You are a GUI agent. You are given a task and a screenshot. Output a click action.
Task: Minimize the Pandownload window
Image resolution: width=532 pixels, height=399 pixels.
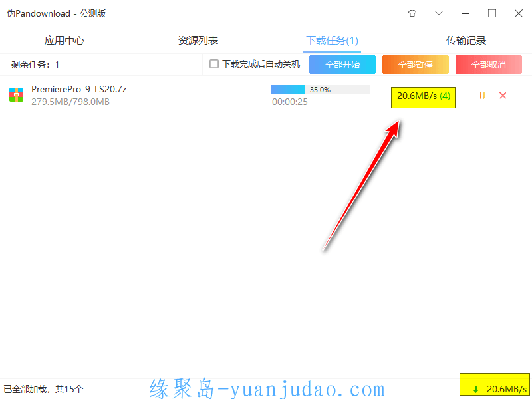(x=465, y=13)
